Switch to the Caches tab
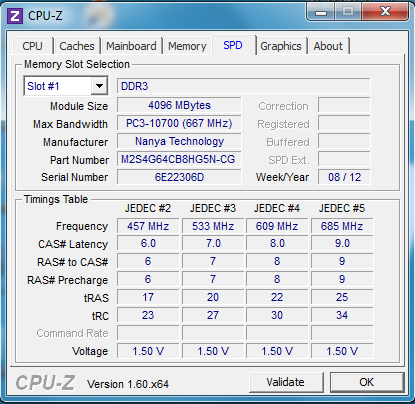 tap(77, 46)
